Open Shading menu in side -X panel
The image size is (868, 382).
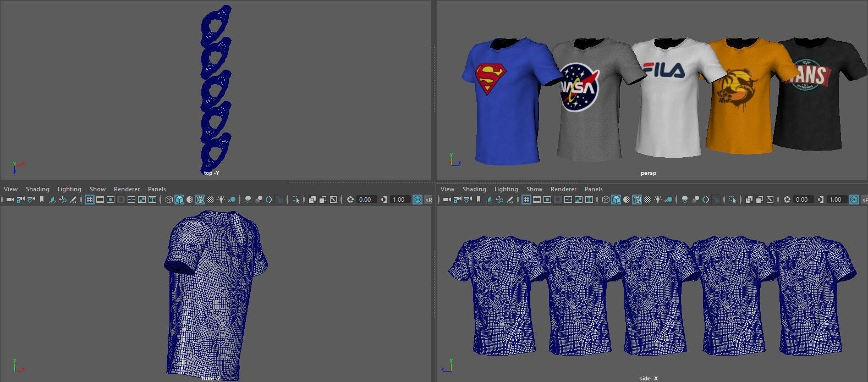[x=474, y=189]
